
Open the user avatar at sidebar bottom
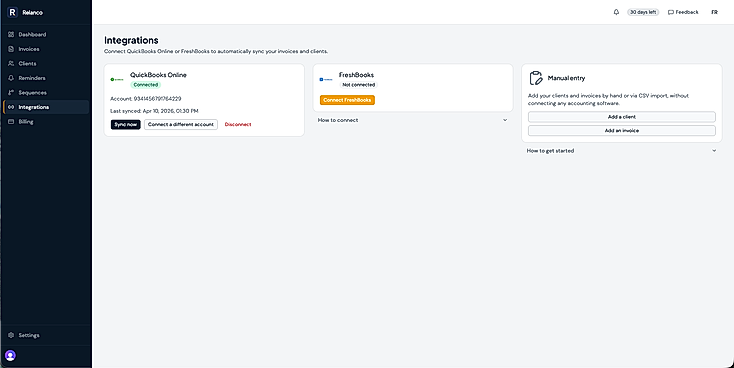click(x=10, y=356)
